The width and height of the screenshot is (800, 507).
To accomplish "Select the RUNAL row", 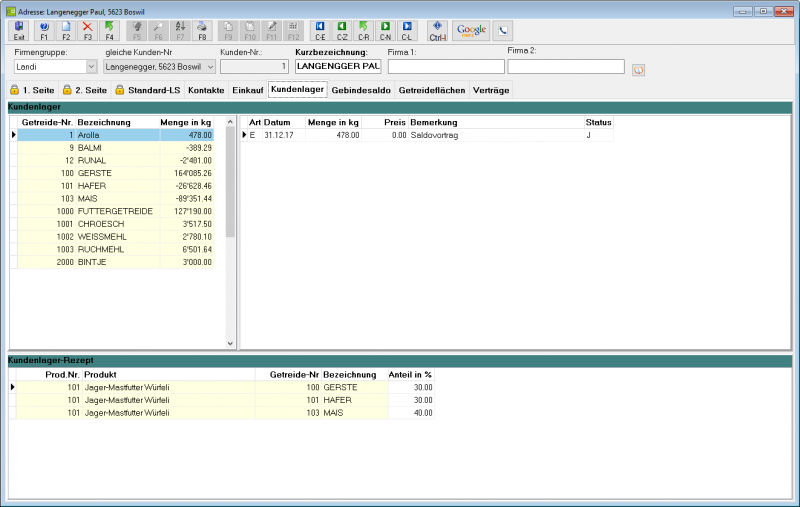I will pos(115,161).
